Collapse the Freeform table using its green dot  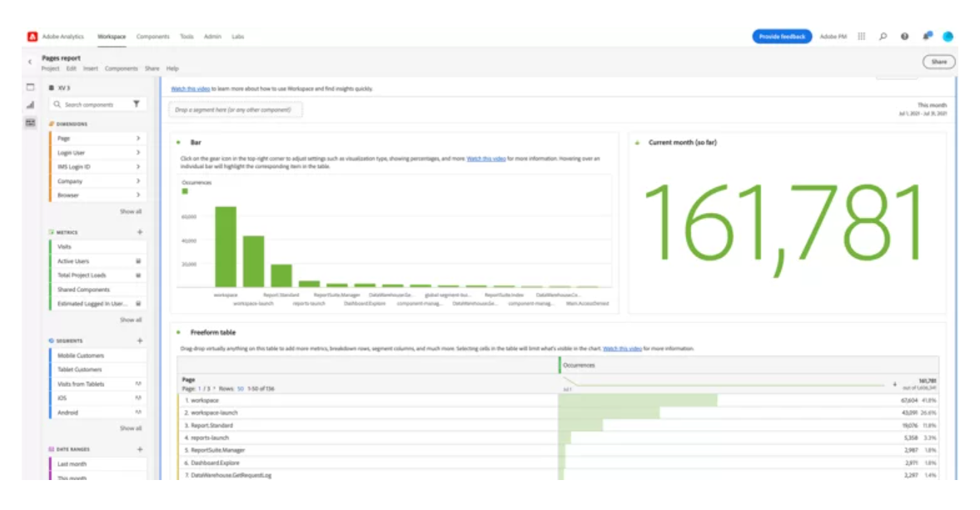[x=178, y=333]
